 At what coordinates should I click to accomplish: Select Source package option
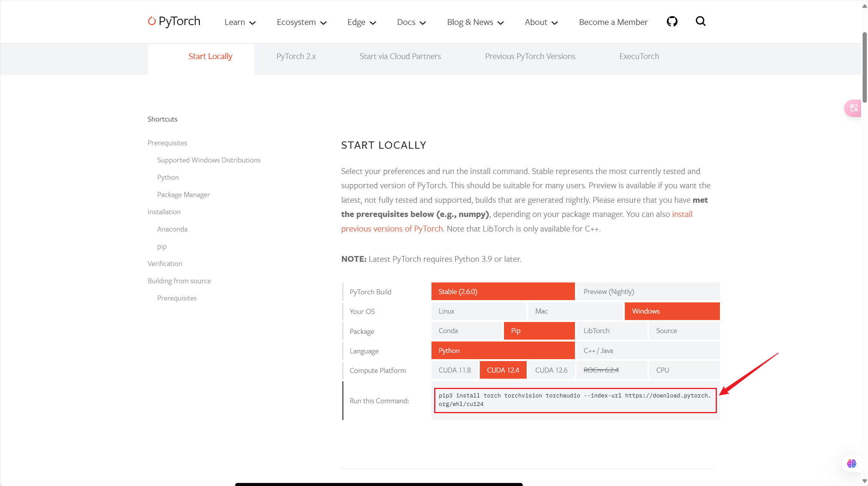click(684, 331)
